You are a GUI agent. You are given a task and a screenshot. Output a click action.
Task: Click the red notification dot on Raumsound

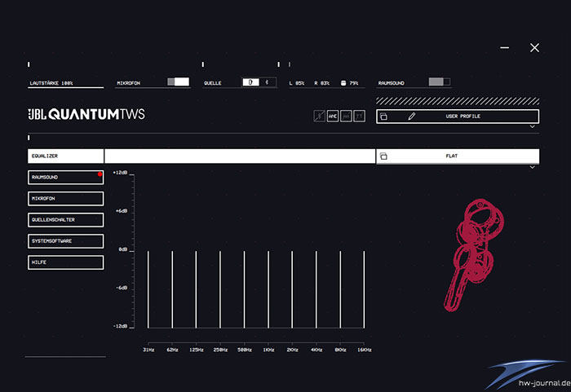coord(100,174)
